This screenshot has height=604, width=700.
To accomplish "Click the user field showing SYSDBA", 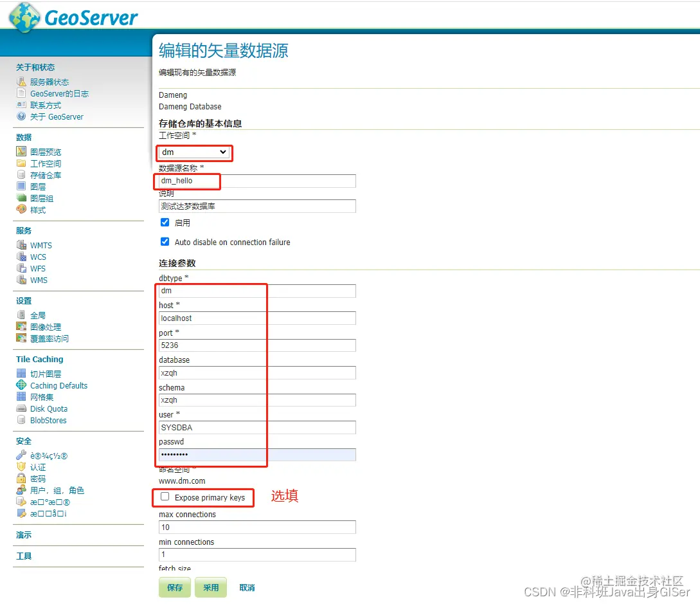I will [x=257, y=428].
